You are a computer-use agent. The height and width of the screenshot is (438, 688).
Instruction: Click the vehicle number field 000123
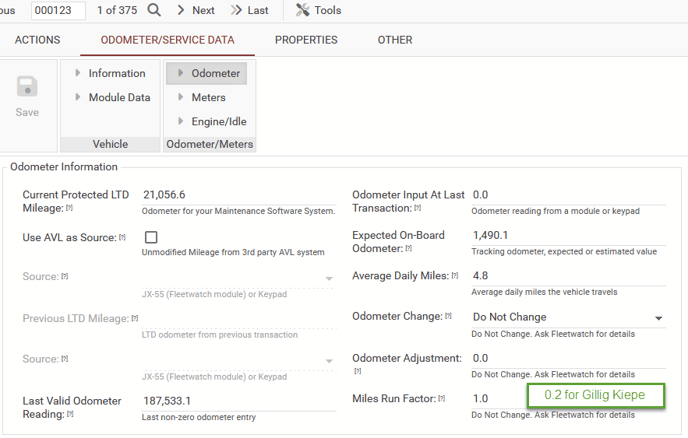point(58,10)
